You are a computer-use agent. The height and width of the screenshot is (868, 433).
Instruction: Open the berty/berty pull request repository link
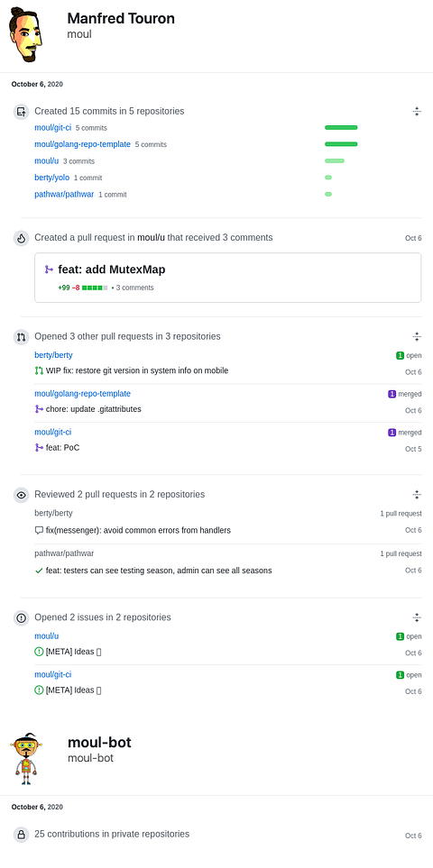53,355
